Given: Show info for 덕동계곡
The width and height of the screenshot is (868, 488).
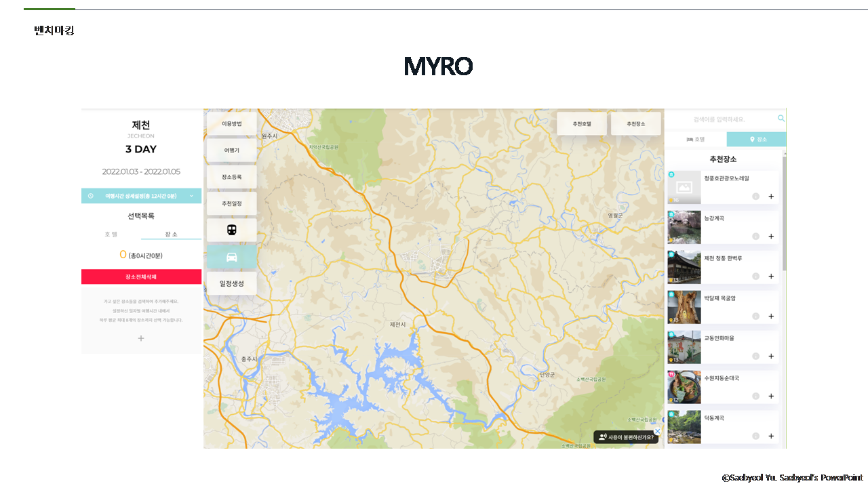Looking at the screenshot, I should point(755,436).
